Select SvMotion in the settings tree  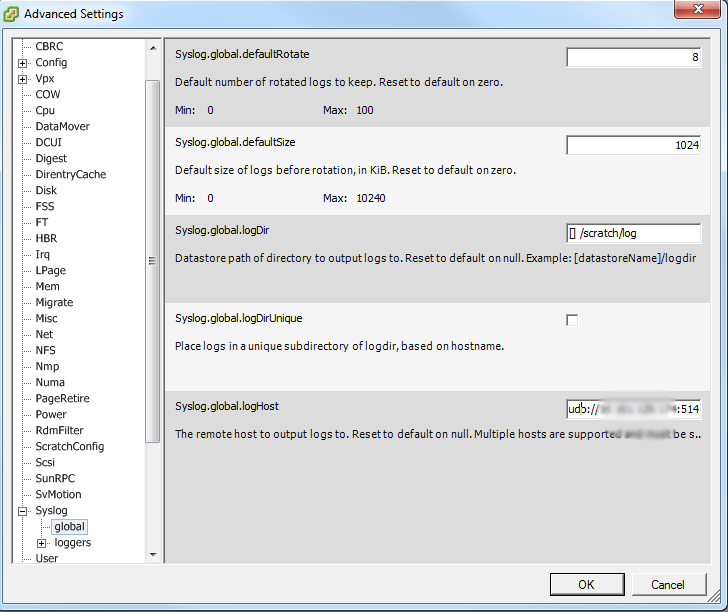tap(58, 495)
